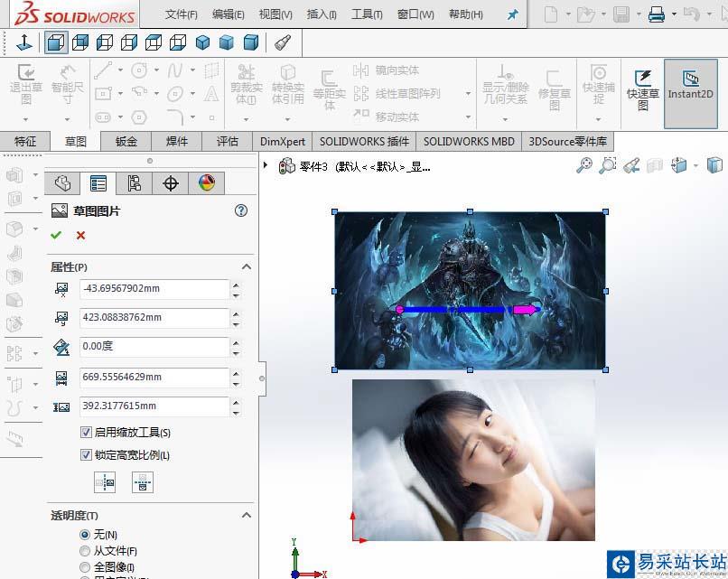Open the New document dropdown arrow

click(x=568, y=14)
